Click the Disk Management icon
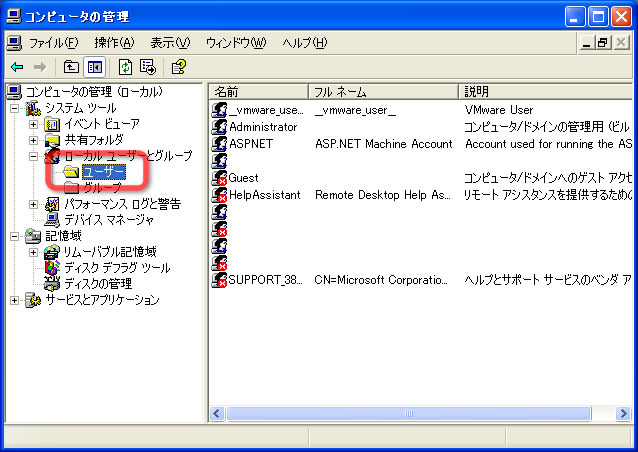This screenshot has width=638, height=452. coord(52,284)
